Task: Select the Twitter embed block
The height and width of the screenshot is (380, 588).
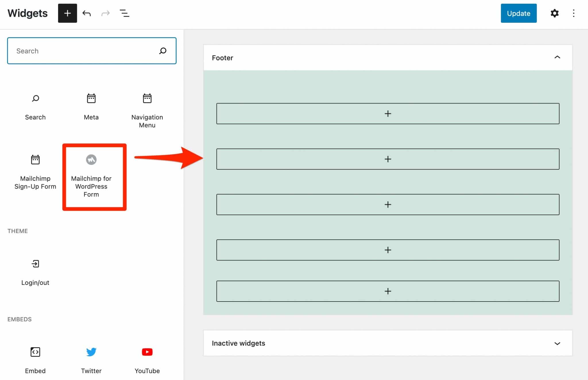Action: coord(91,361)
